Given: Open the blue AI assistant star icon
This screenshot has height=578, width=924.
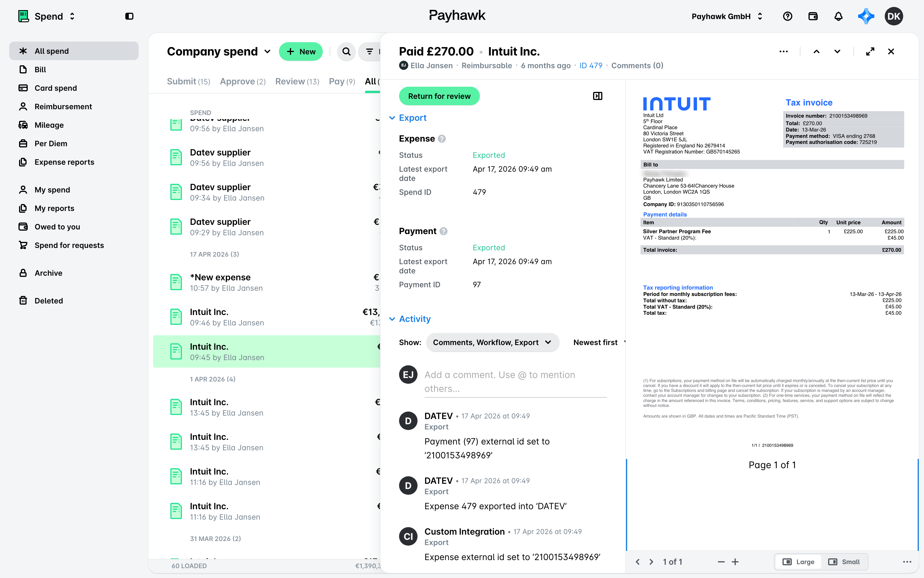Looking at the screenshot, I should [866, 16].
